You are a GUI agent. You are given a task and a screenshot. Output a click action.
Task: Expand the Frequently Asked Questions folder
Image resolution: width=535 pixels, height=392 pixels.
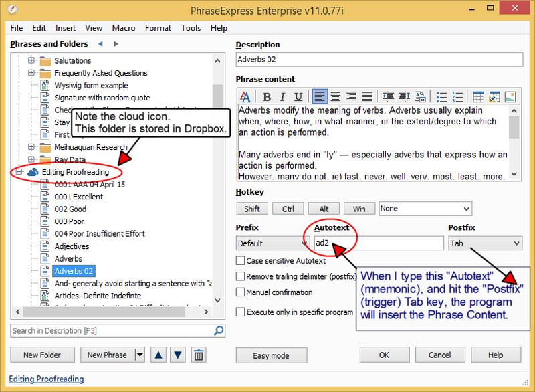point(31,73)
